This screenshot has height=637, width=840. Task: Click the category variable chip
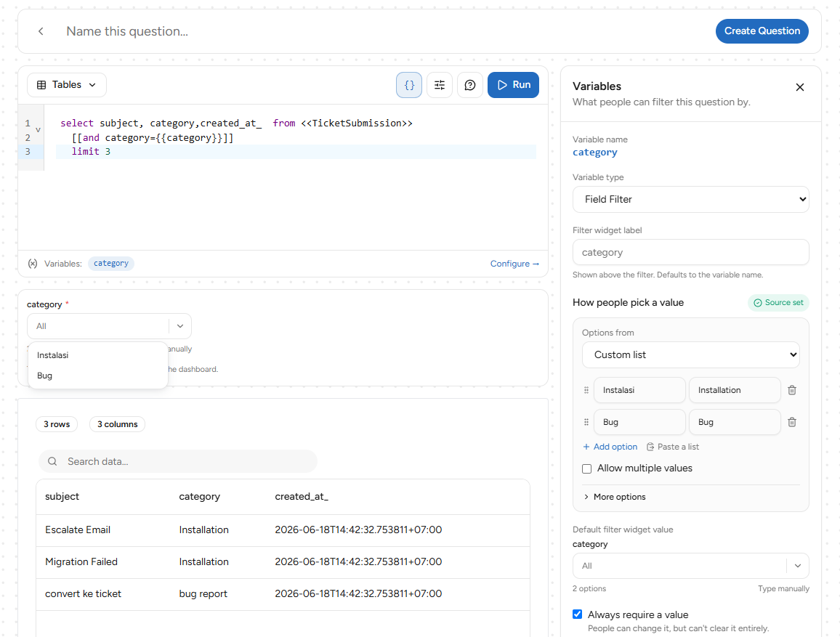point(111,264)
